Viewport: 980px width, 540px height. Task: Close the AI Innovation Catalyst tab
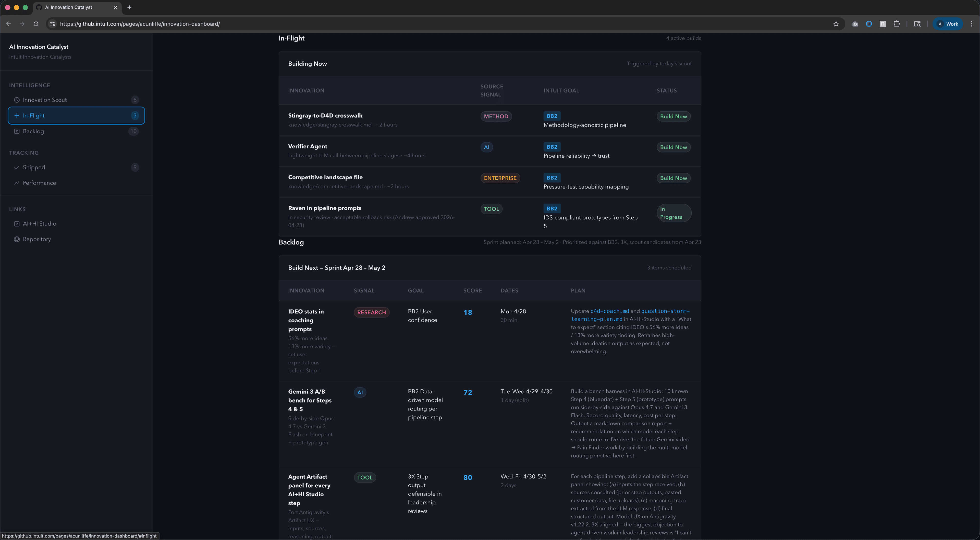115,7
